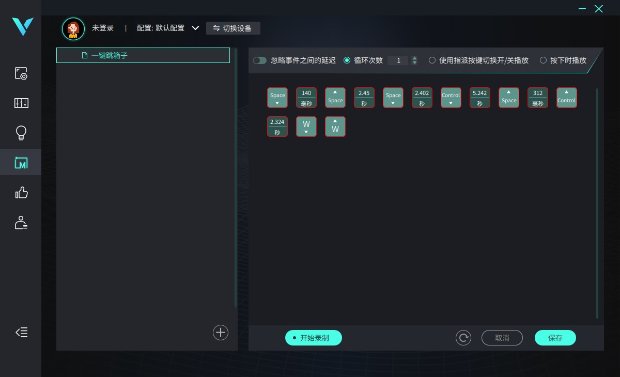Click the circular reset arrow icon

click(463, 338)
